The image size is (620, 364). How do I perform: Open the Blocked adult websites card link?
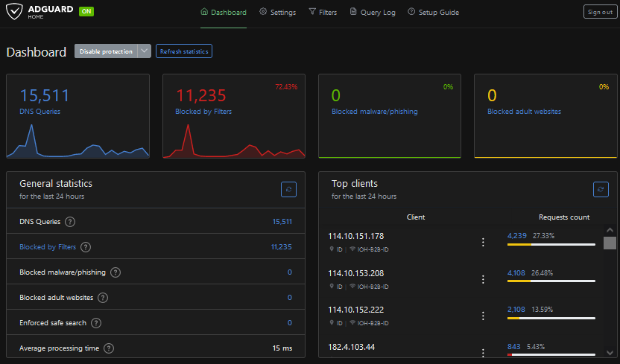[524, 112]
